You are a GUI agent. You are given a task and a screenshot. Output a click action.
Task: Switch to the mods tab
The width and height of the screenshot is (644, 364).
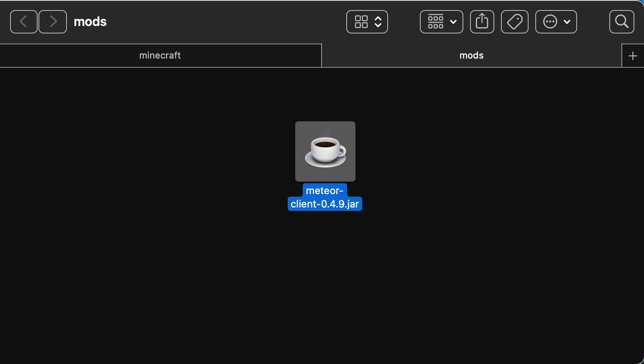[x=471, y=55]
